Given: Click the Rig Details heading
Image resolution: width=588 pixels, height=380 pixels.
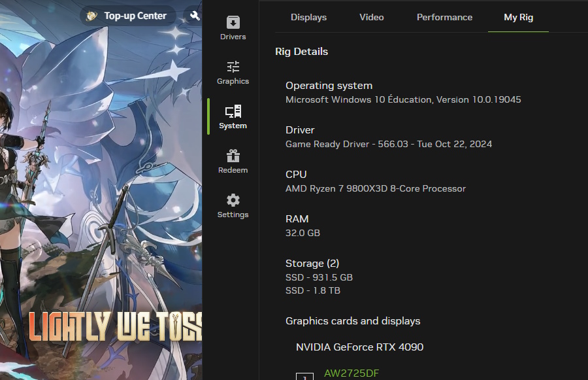Looking at the screenshot, I should [301, 52].
